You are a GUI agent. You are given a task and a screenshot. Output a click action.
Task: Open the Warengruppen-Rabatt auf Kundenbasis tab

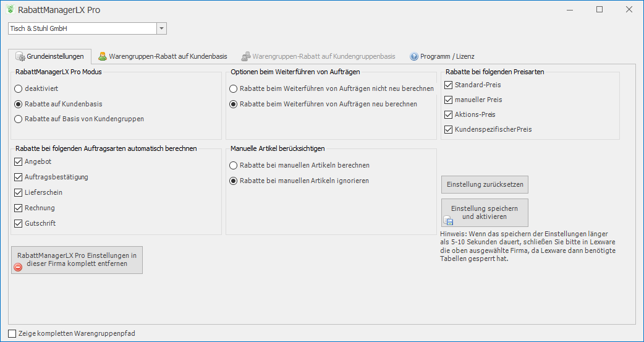(x=163, y=56)
